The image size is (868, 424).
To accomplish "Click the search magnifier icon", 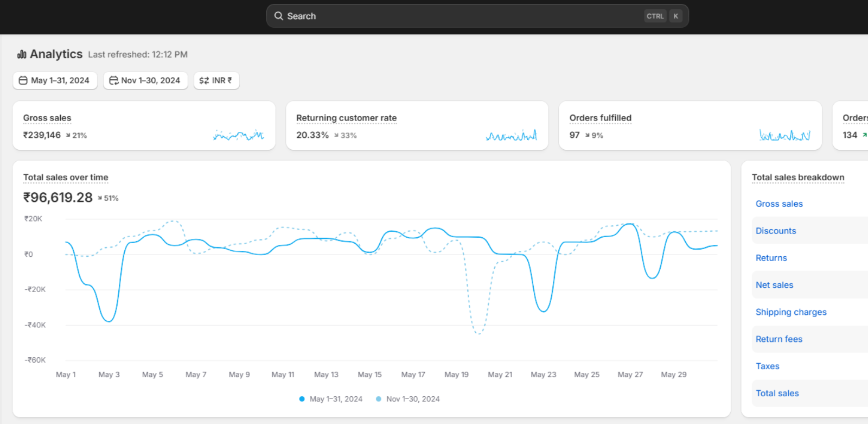I will tap(278, 16).
